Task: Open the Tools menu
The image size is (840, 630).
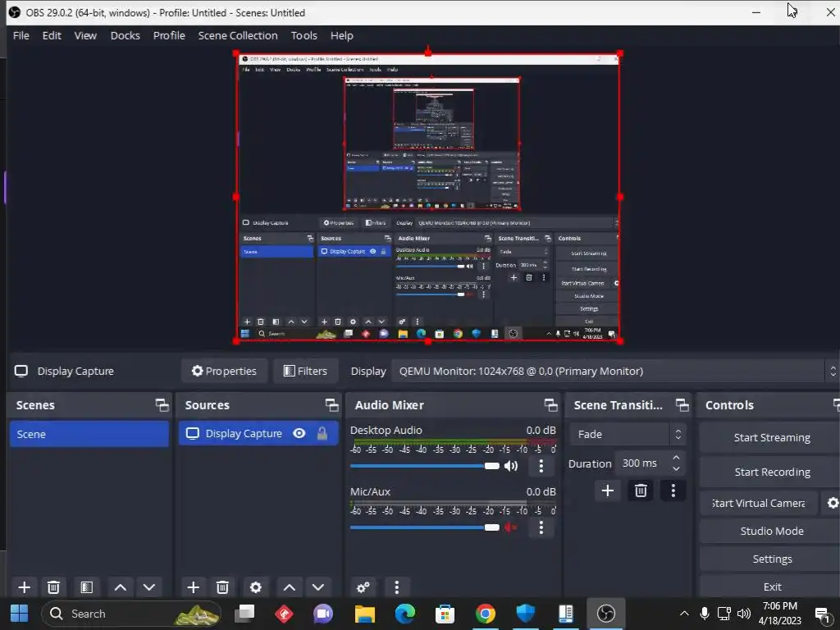Action: [304, 35]
